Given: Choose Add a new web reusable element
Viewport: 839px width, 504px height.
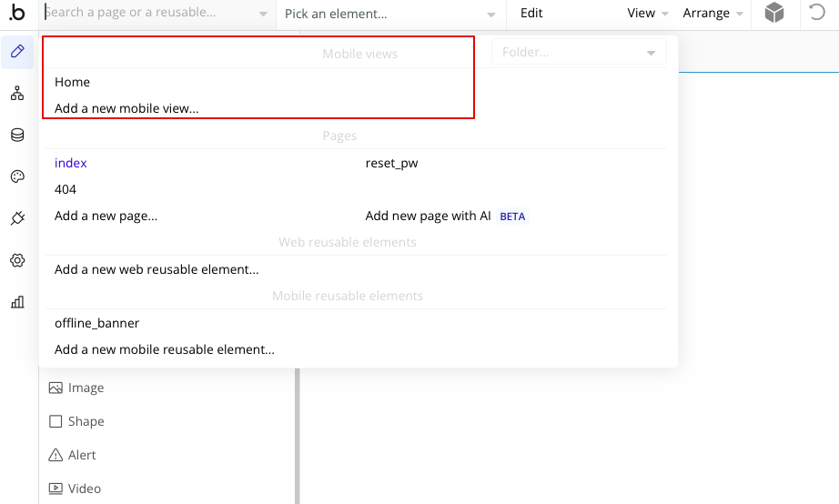Looking at the screenshot, I should click(x=157, y=269).
